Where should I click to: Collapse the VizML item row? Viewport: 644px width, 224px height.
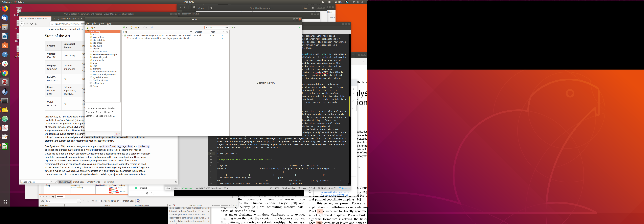[x=123, y=35]
